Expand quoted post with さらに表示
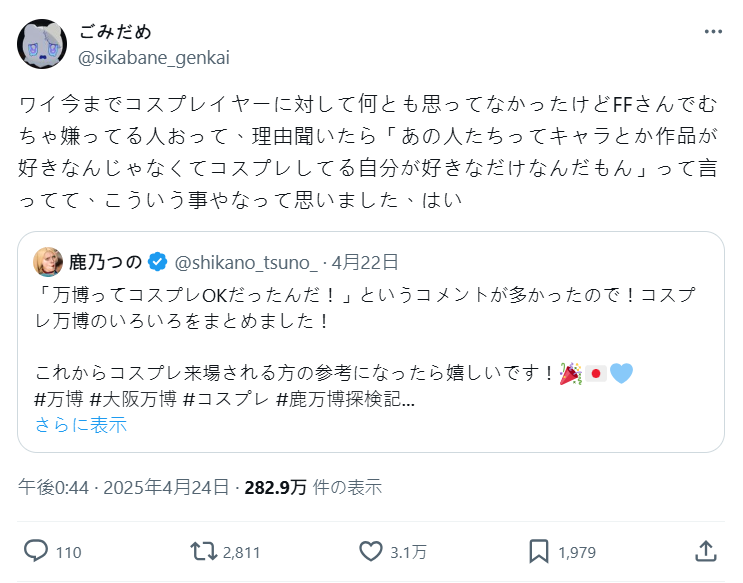Viewport: 743px width, 583px height. point(81,424)
